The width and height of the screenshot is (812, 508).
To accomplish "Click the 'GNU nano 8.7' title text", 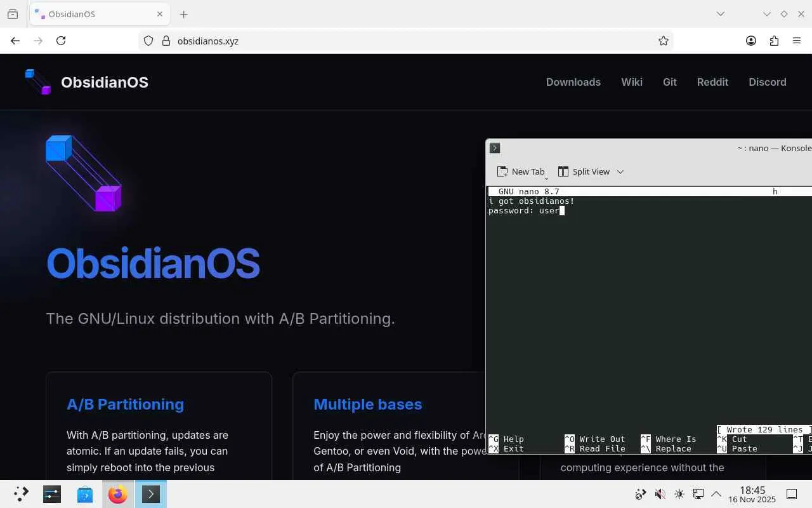I will pos(528,191).
